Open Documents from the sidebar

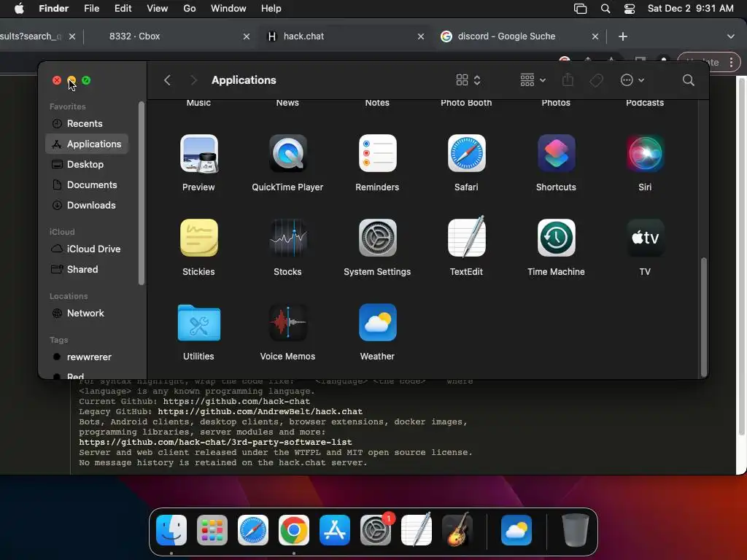(87, 184)
